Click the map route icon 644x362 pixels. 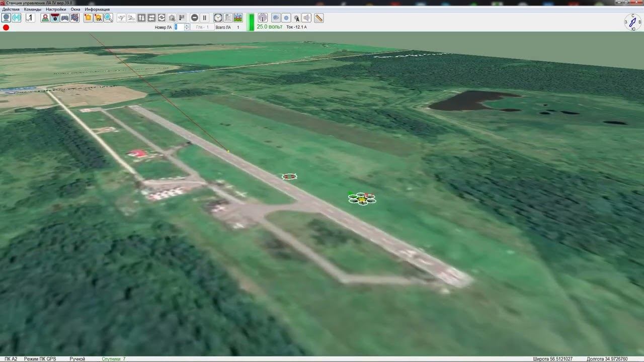(x=74, y=18)
